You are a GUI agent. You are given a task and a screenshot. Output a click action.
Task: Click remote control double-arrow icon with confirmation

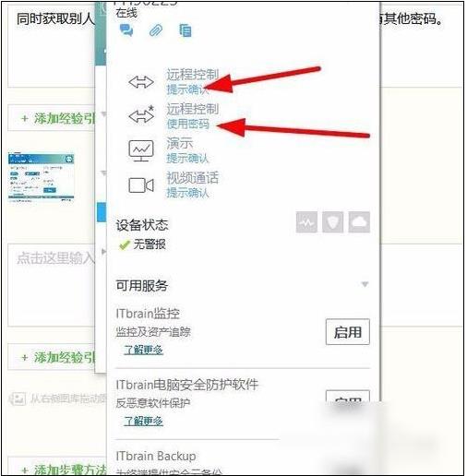[x=141, y=82]
